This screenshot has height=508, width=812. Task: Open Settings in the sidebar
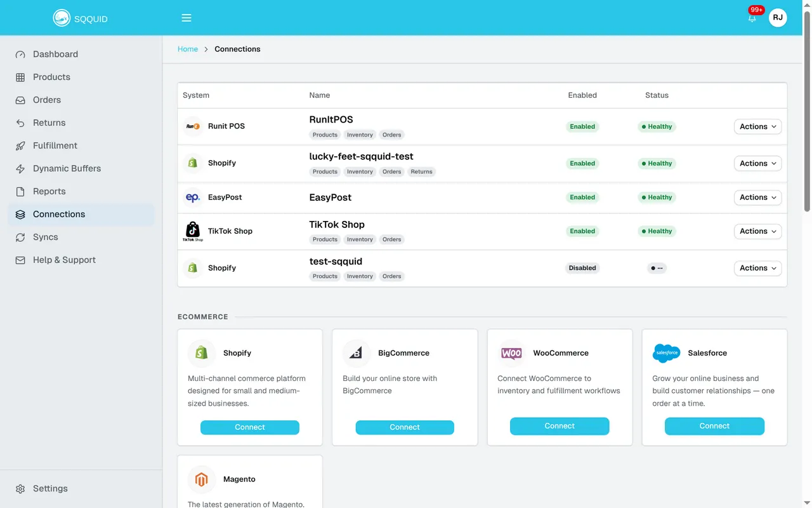click(x=81, y=489)
